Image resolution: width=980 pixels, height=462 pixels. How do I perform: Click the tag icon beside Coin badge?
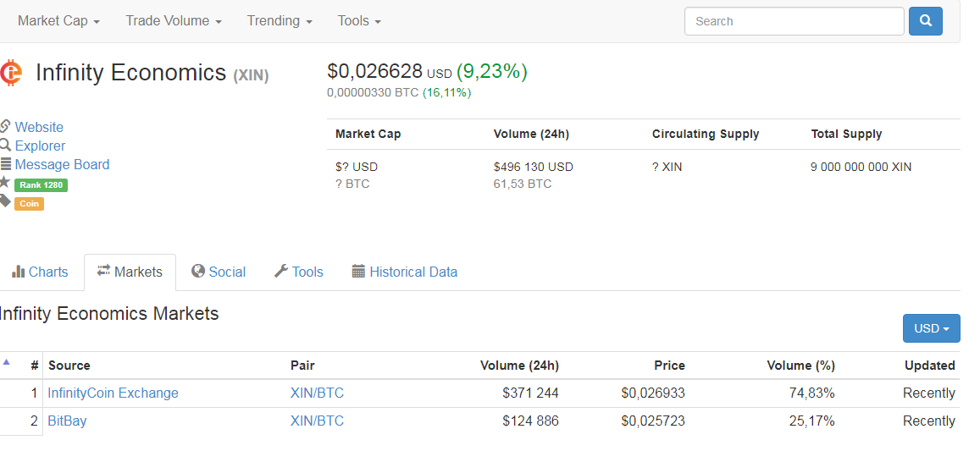pyautogui.click(x=5, y=201)
